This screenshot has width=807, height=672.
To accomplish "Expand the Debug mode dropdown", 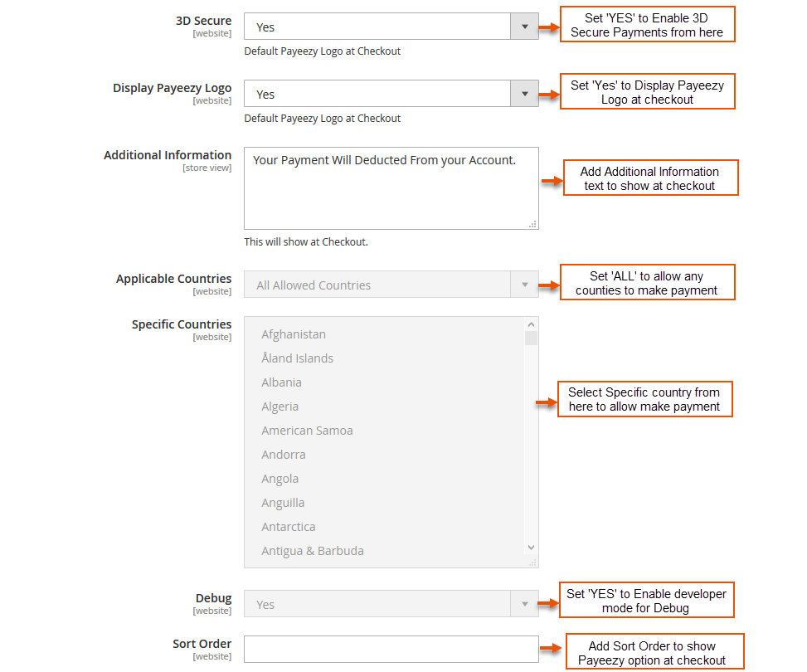I will coord(524,604).
